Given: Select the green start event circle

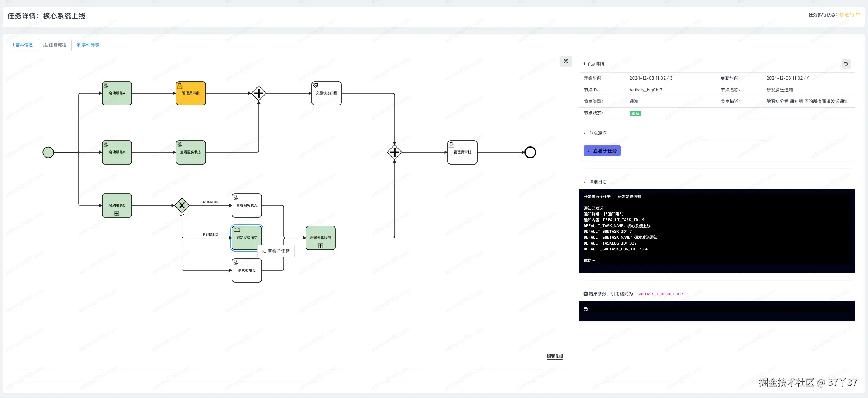Looking at the screenshot, I should point(48,152).
